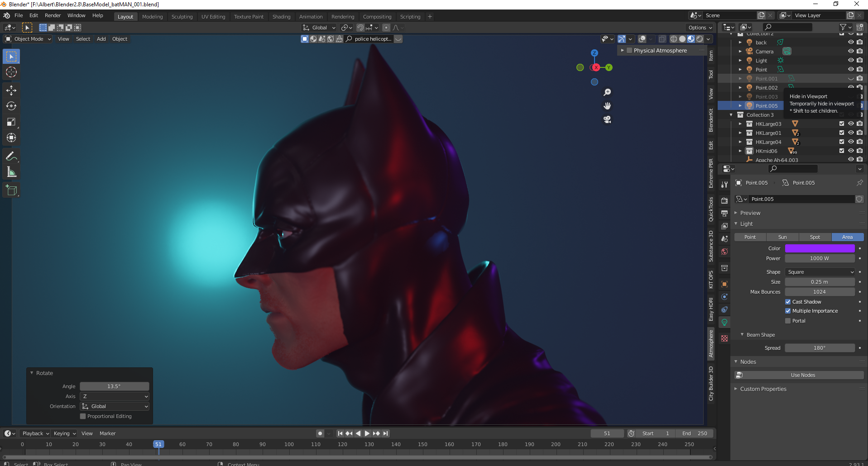This screenshot has width=868, height=466.
Task: Choose the Rotate tool
Action: (x=11, y=106)
